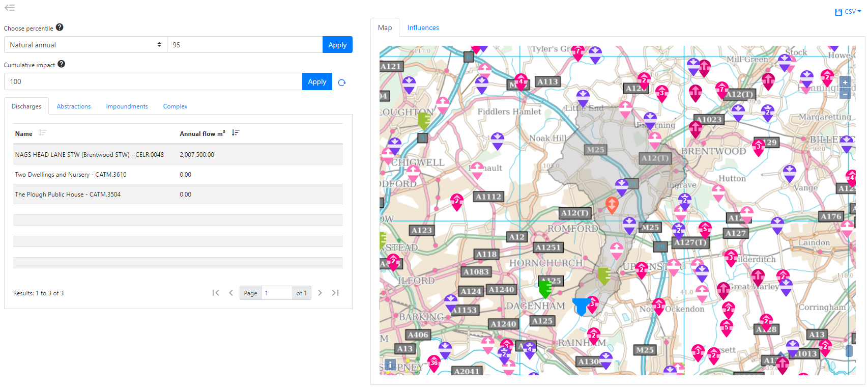Zoom in on the map

[x=845, y=82]
